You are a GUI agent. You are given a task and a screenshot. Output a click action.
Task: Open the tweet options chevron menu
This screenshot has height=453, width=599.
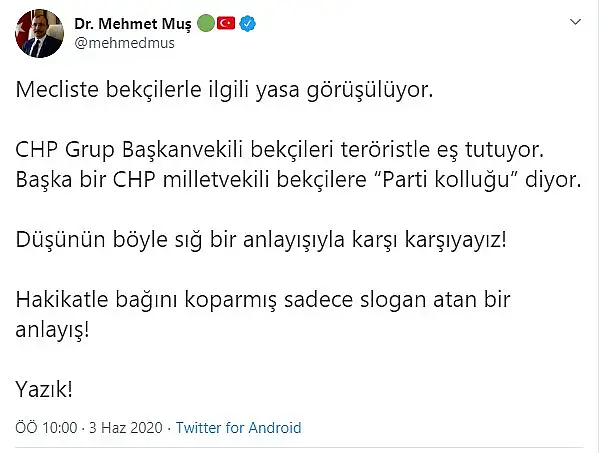(575, 22)
